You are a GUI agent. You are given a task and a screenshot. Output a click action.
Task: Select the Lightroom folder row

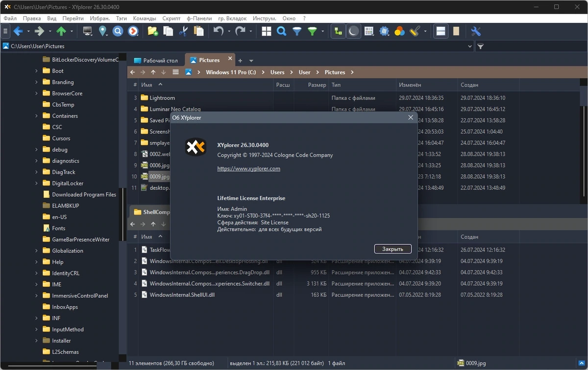(162, 98)
